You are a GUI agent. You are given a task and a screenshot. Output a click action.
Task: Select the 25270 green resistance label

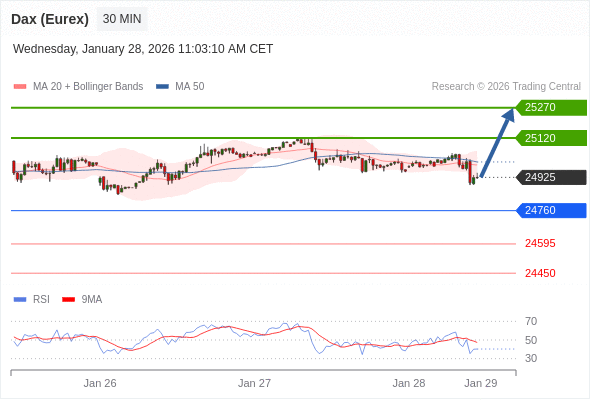pos(551,108)
